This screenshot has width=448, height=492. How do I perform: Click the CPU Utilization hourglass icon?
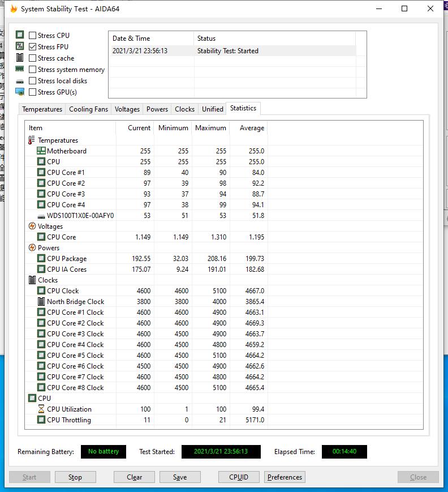[41, 409]
